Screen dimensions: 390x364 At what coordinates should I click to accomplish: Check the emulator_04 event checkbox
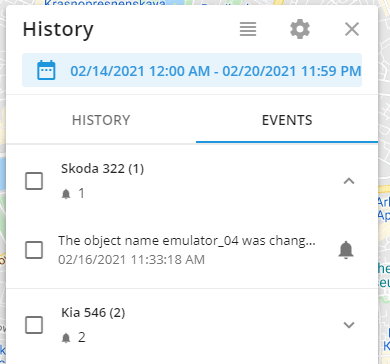pyautogui.click(x=34, y=250)
